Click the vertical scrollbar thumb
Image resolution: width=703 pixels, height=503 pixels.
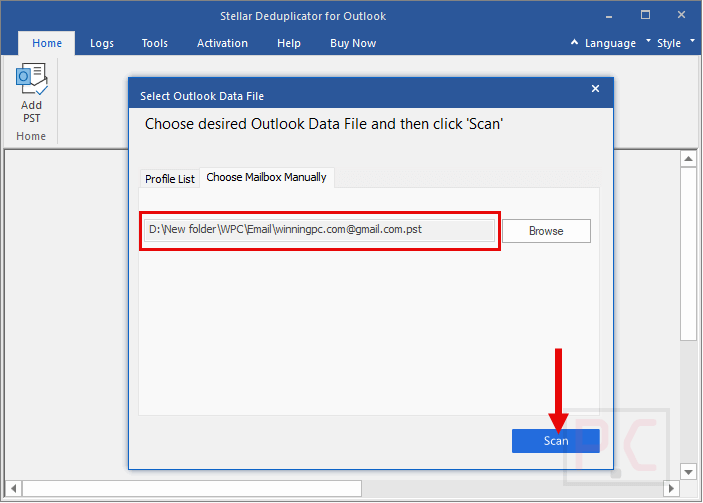[x=688, y=254]
